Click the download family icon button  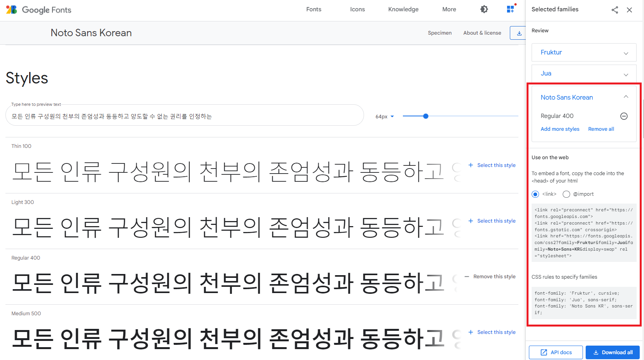(519, 33)
